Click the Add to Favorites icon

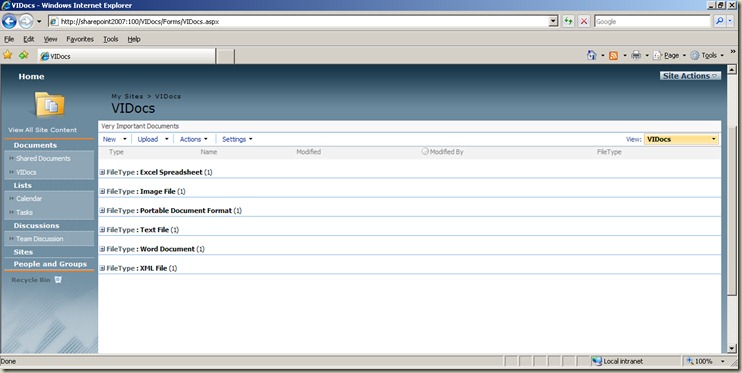point(23,55)
